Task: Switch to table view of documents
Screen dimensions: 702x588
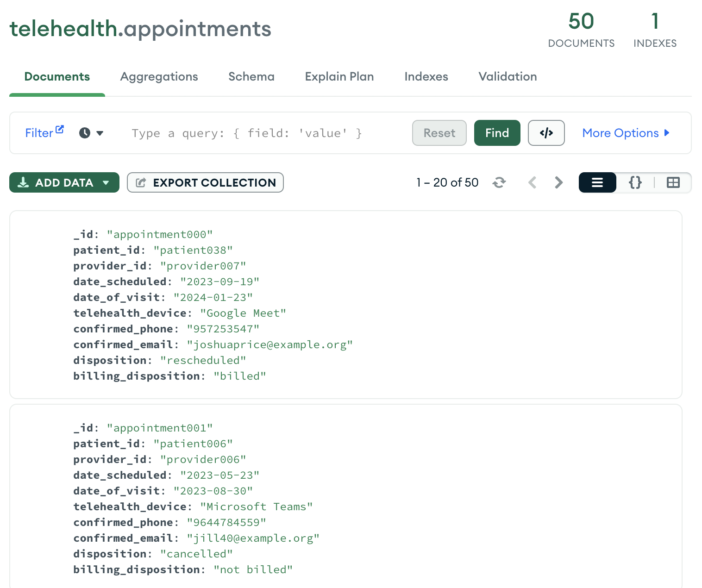Action: (672, 182)
